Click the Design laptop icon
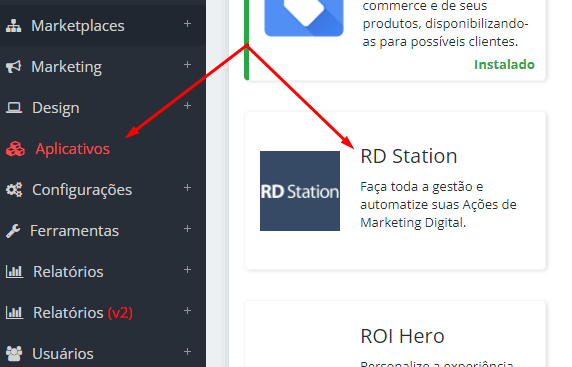 14,108
